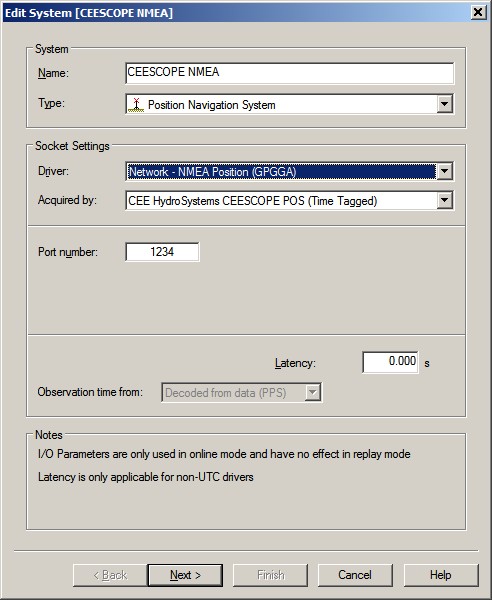The height and width of the screenshot is (600, 492).
Task: Click the Type label
Action: (51, 103)
